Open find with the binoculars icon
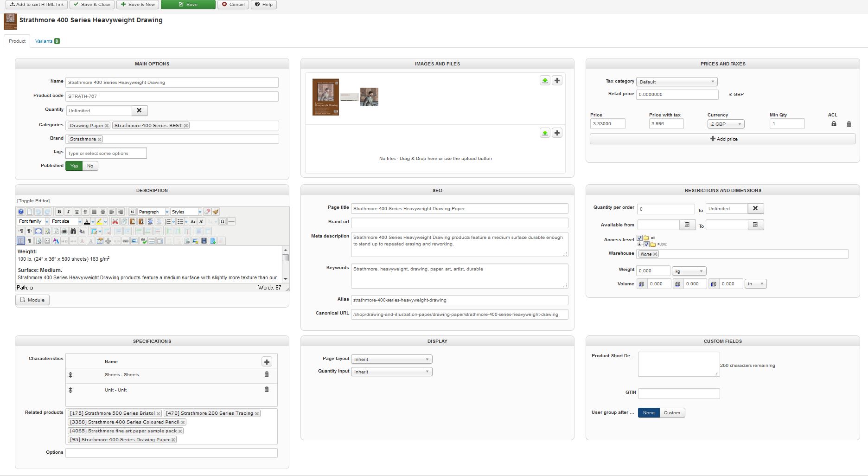Screen dimensions: 868x476 coord(73,231)
